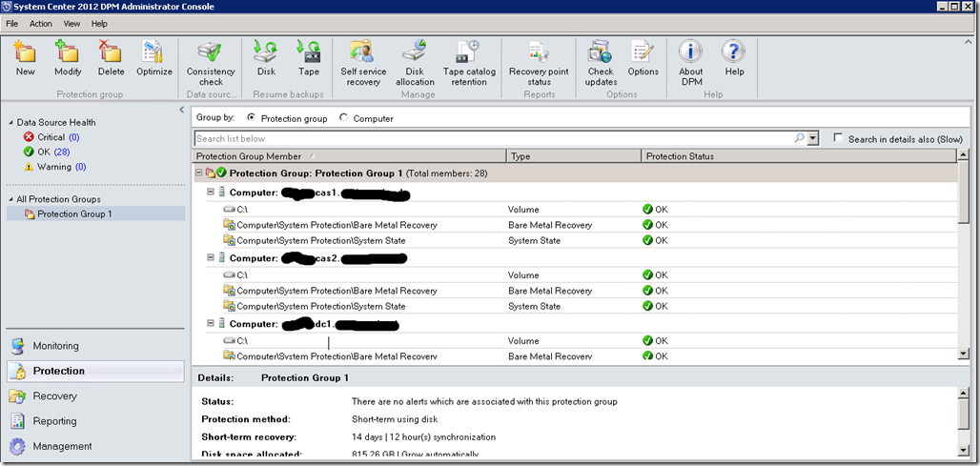The height and width of the screenshot is (466, 980).
Task: Collapse the cas1 computer node
Action: click(x=211, y=192)
